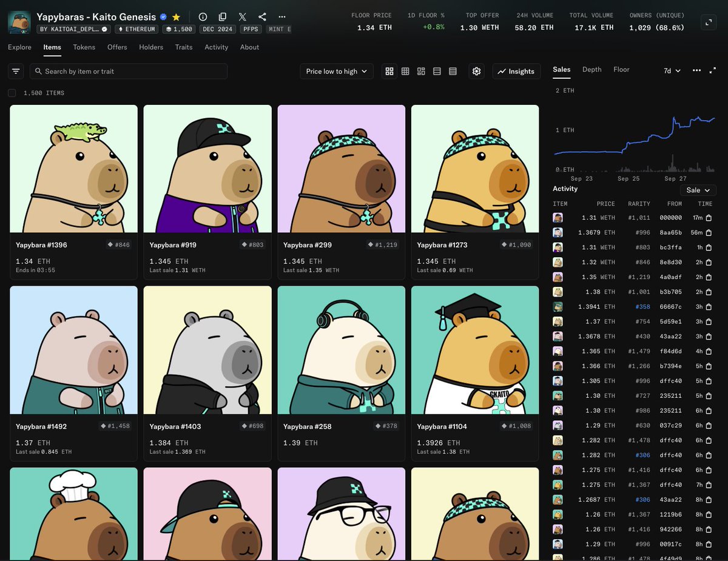Click the DEC 2024 tag
728x561 pixels.
[x=218, y=29]
